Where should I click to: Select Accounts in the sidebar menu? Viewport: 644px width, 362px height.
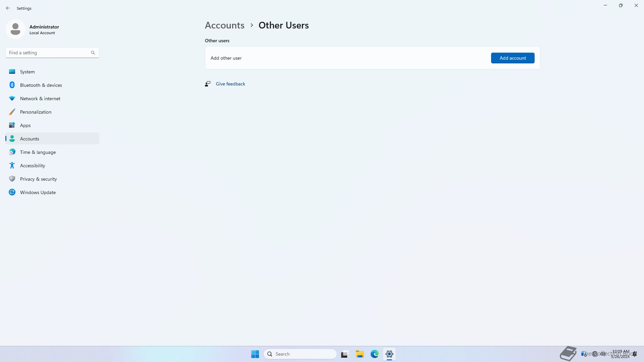click(30, 139)
